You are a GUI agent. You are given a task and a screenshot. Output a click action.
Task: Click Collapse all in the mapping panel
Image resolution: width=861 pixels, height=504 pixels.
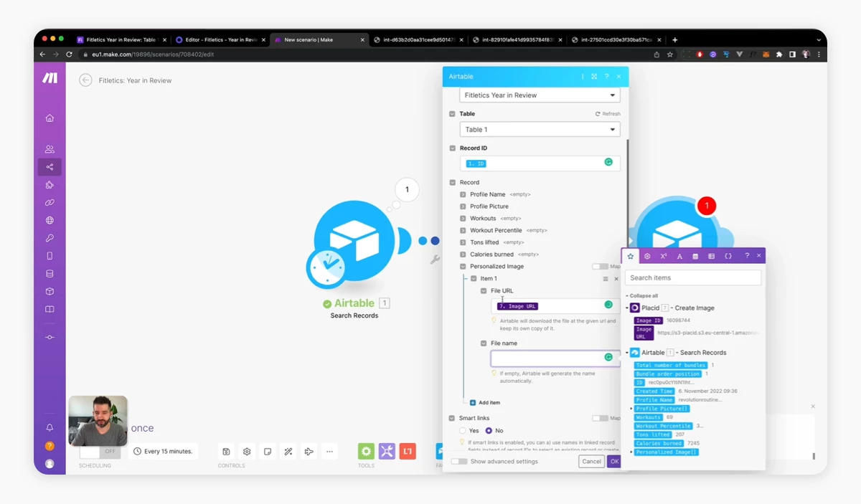tap(642, 296)
